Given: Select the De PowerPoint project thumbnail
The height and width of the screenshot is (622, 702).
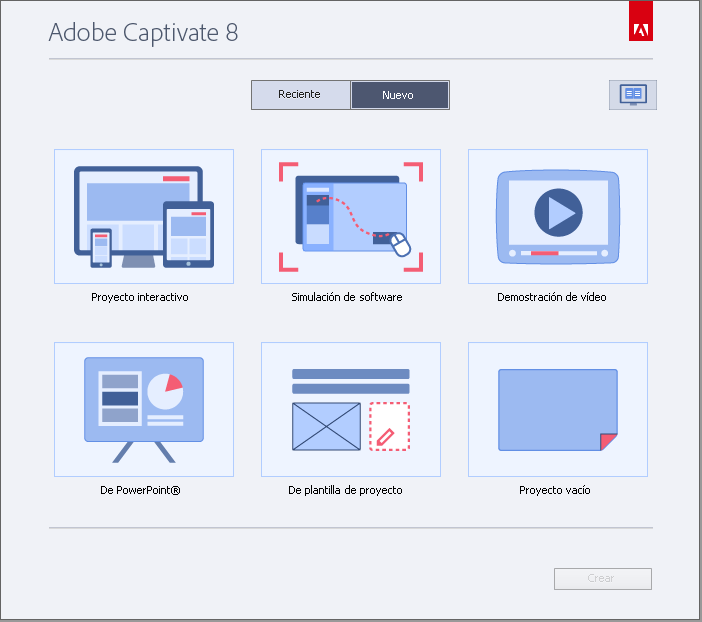Looking at the screenshot, I should tap(144, 409).
